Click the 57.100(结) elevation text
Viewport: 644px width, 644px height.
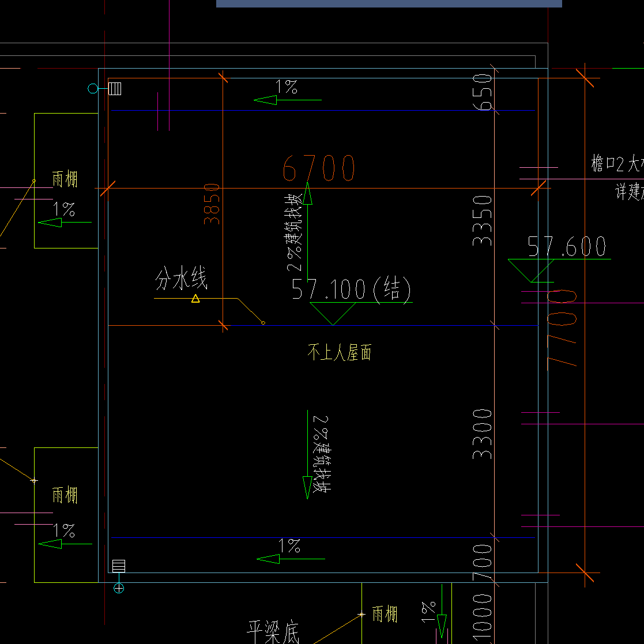click(x=351, y=288)
